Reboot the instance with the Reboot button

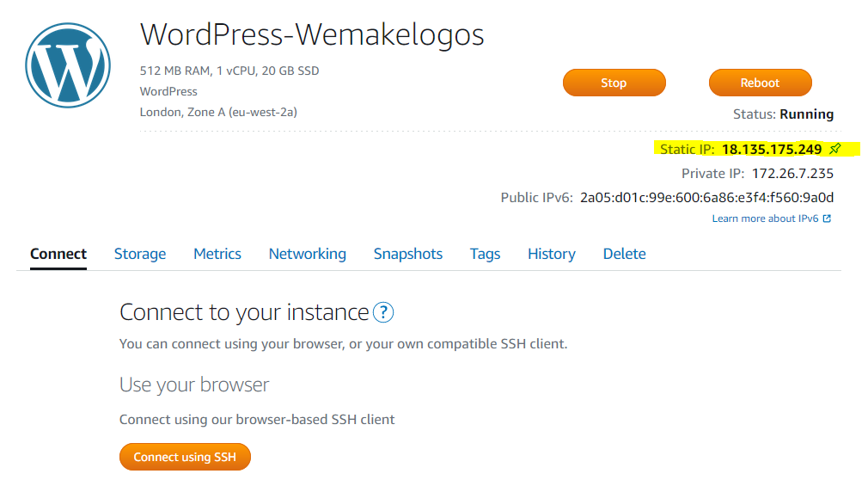point(760,83)
